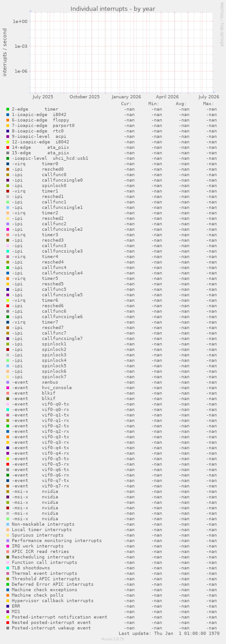Image resolution: width=226 pixels, height=644 pixels.
Task: Click the green swatch for 2-edge timer
Action: click(x=8, y=109)
